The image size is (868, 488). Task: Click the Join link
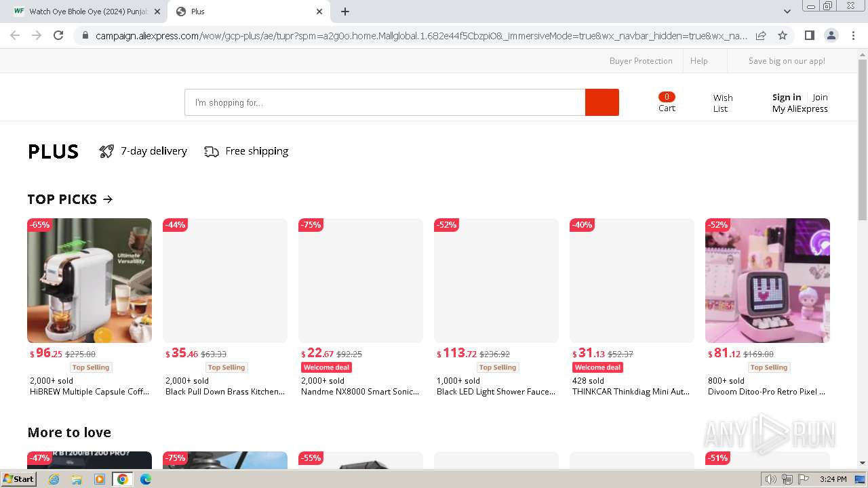[821, 97]
